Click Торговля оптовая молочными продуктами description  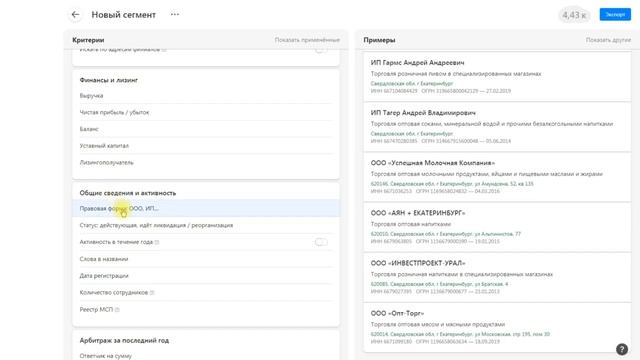pos(487,174)
